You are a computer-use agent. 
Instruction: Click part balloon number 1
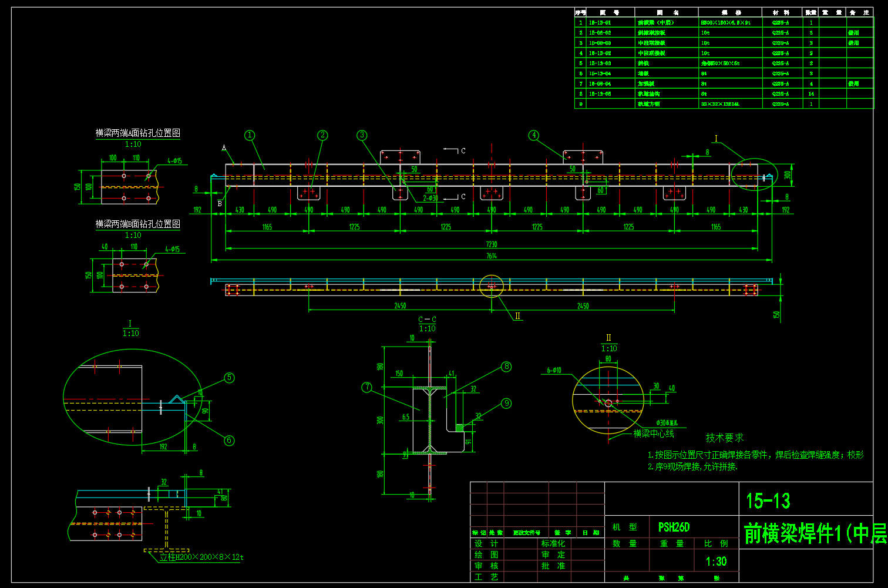coord(250,135)
